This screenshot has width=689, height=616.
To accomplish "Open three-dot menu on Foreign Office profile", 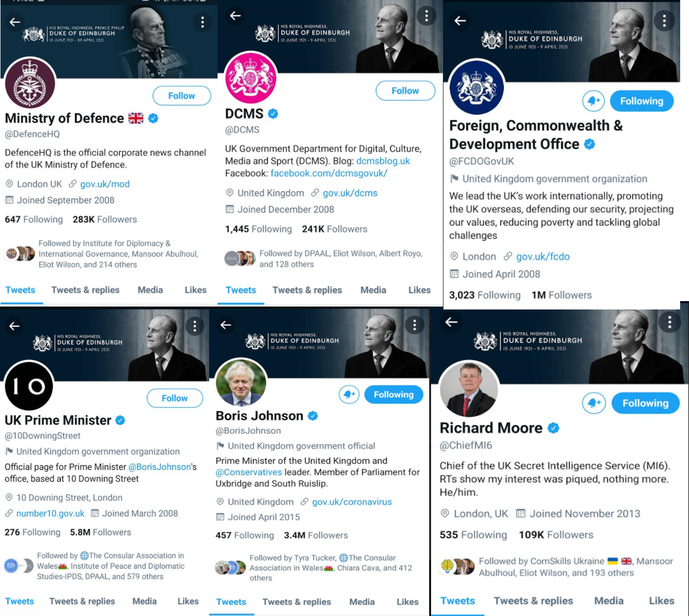I will 664,21.
